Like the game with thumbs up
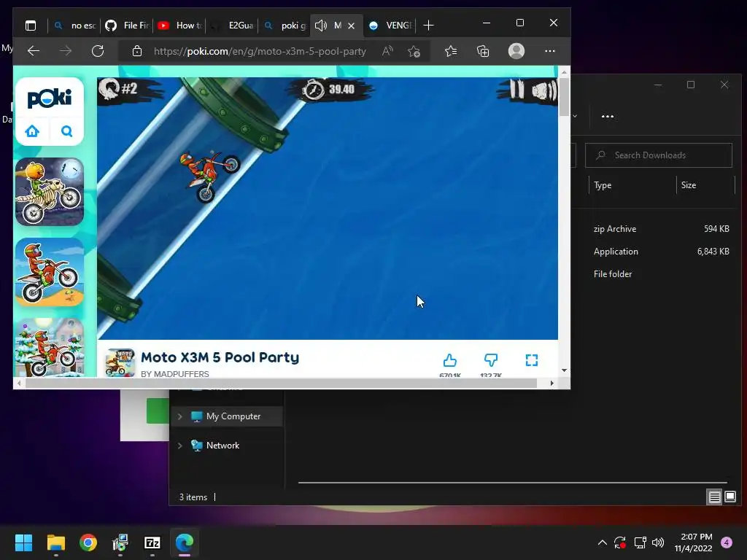This screenshot has height=560, width=747. 449,360
